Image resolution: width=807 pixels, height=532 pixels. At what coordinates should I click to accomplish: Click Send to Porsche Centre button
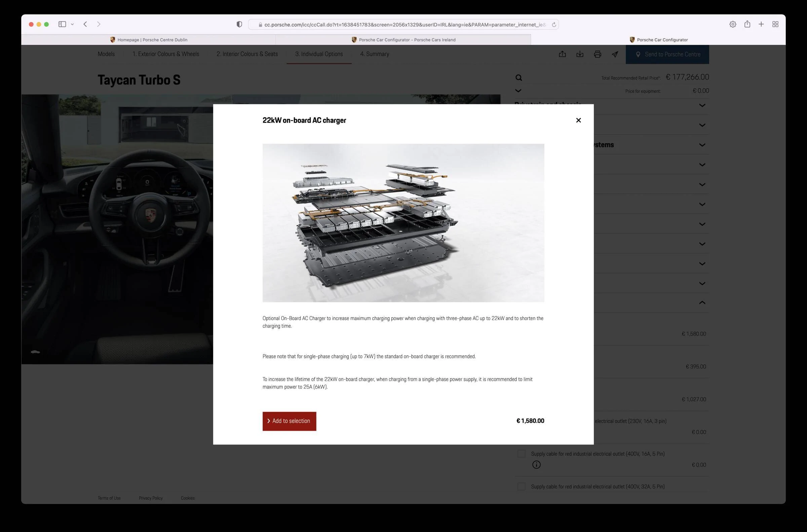click(667, 54)
